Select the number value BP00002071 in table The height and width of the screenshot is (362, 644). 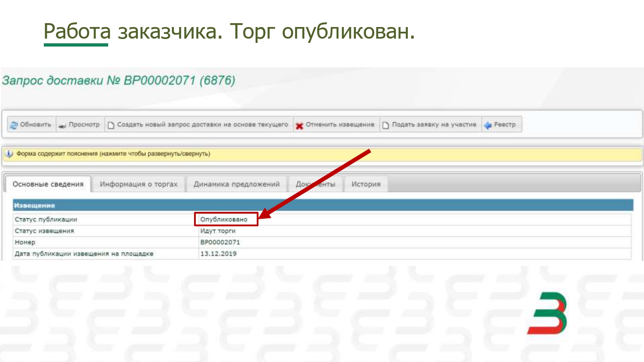tap(220, 242)
